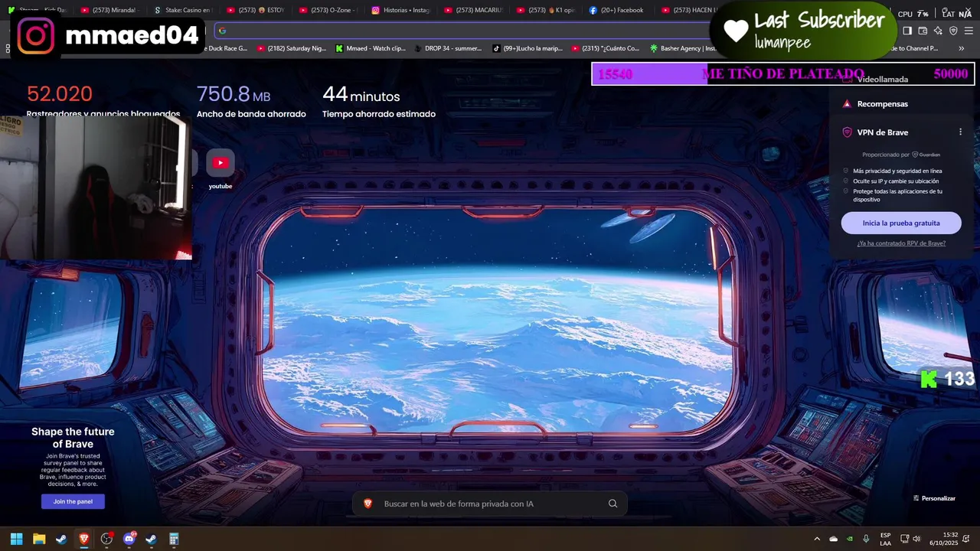The width and height of the screenshot is (980, 551).
Task: Switch to '(2573) MACARIU' tab
Action: [x=473, y=11]
